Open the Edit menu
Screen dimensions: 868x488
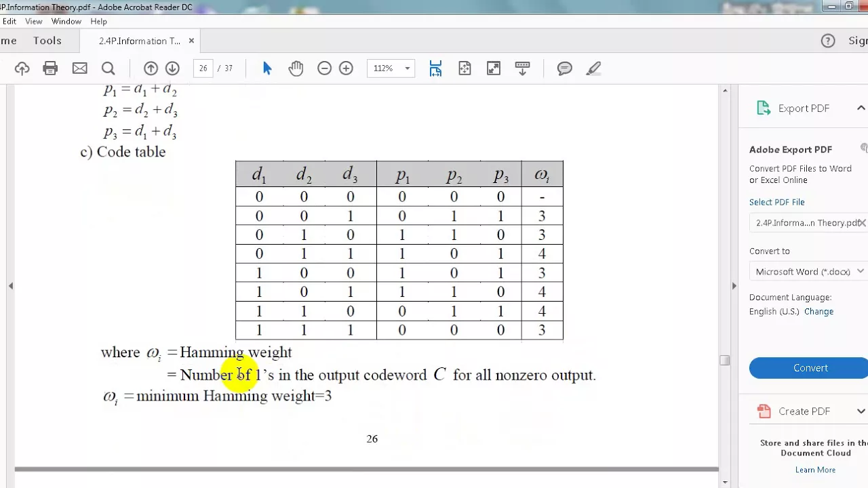(x=9, y=22)
